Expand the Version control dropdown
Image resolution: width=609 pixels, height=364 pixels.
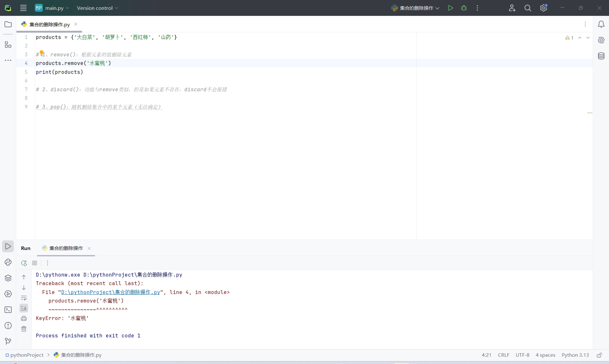click(x=97, y=8)
